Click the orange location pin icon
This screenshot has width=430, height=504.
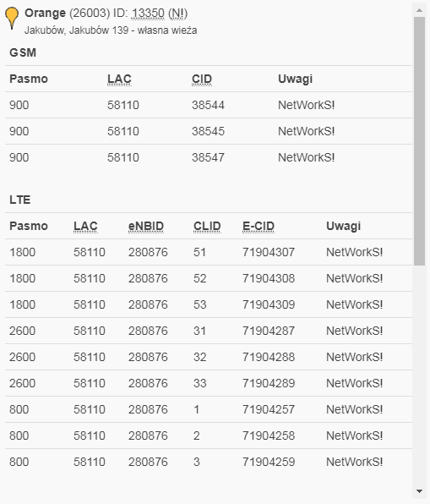tap(12, 18)
